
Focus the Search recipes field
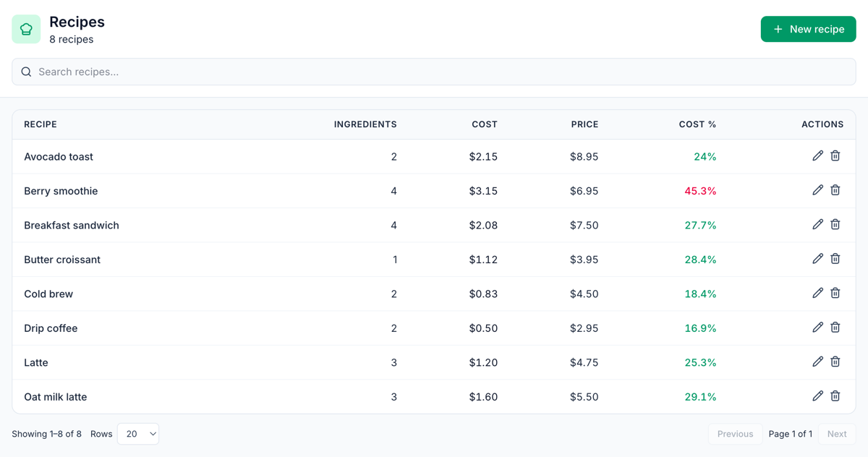pyautogui.click(x=434, y=72)
